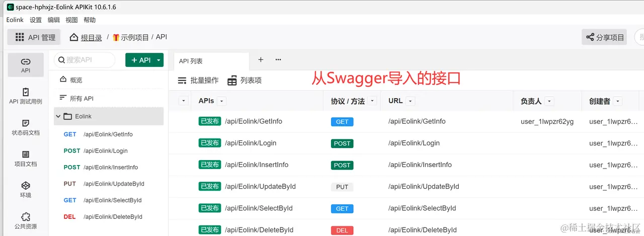Go to 根目录 home icon

pos(74,37)
